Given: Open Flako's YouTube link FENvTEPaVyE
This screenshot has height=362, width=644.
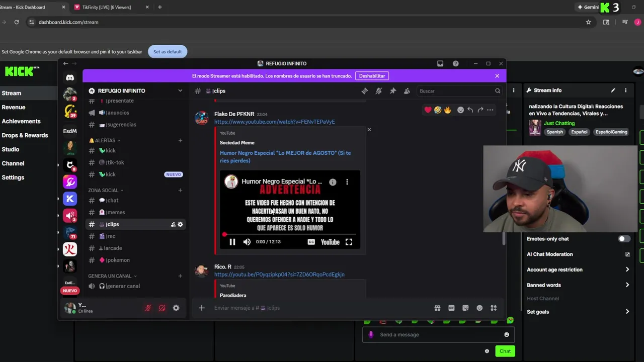Looking at the screenshot, I should tap(274, 122).
